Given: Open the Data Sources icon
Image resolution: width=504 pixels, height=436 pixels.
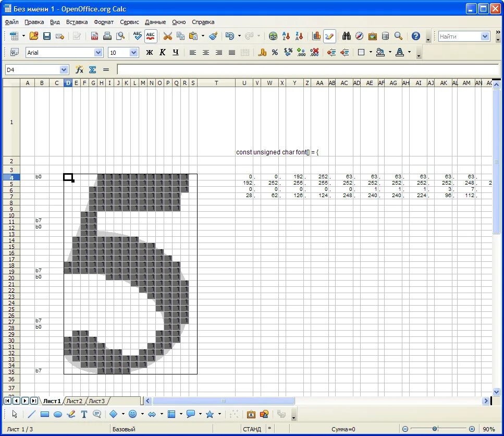Looking at the screenshot, I should click(x=385, y=36).
